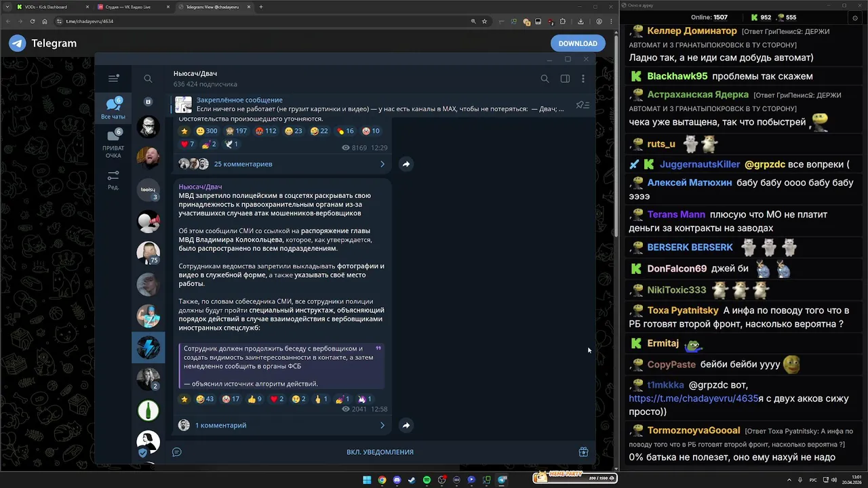The width and height of the screenshot is (868, 488).
Task: Open the archived chats icon
Action: [148, 102]
